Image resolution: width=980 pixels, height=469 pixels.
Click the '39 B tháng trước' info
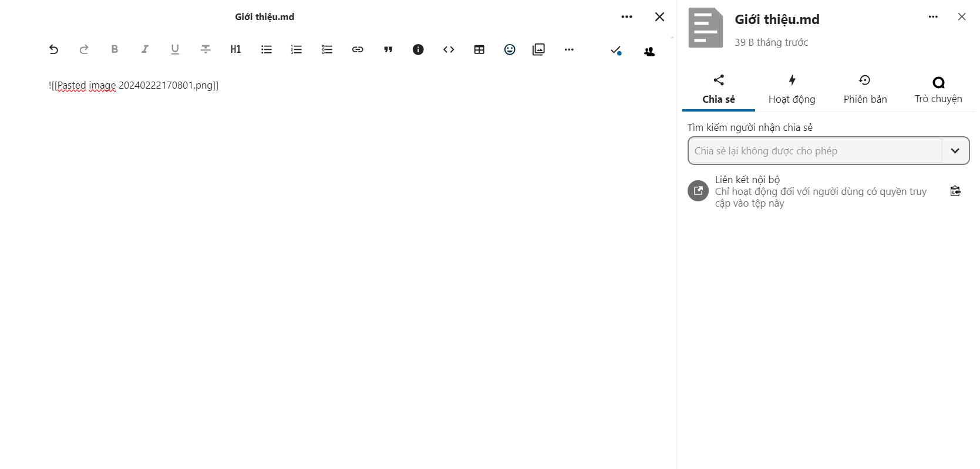[771, 42]
